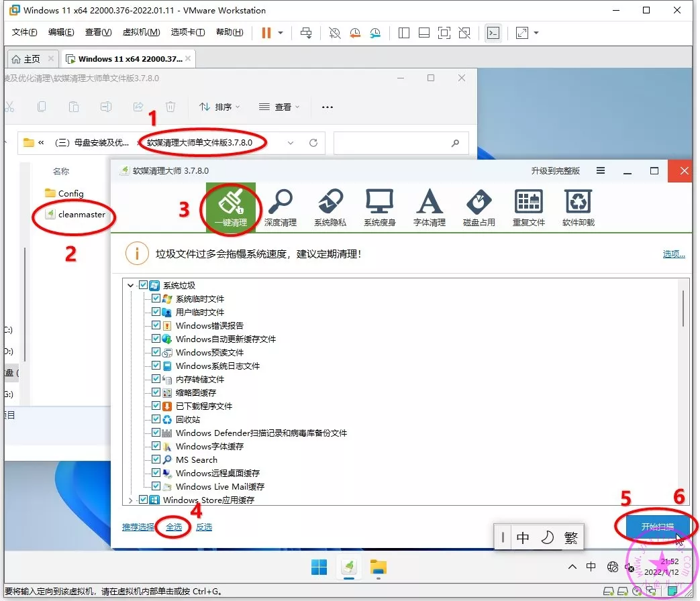Open the 深度清理 deep clean tool
The image size is (700, 601).
tap(280, 206)
